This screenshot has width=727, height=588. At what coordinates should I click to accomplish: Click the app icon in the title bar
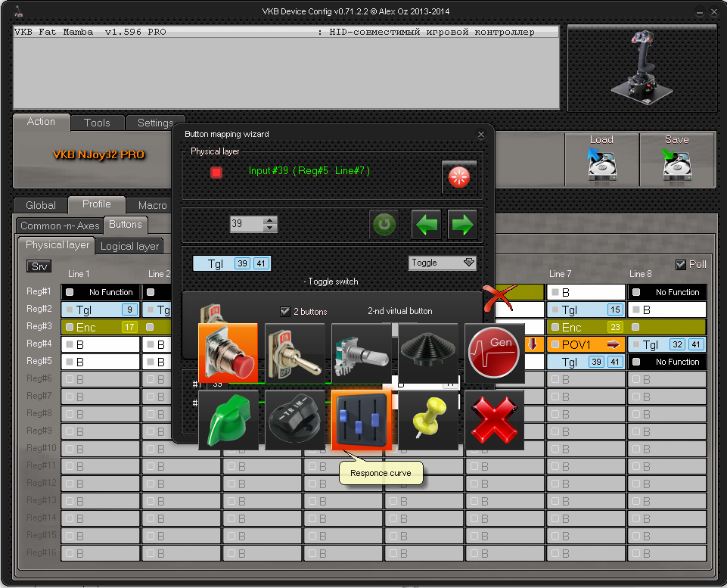tap(19, 11)
